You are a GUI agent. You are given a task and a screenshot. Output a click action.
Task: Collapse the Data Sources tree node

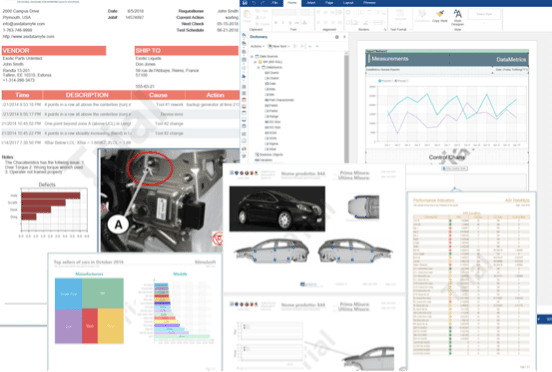click(x=252, y=56)
